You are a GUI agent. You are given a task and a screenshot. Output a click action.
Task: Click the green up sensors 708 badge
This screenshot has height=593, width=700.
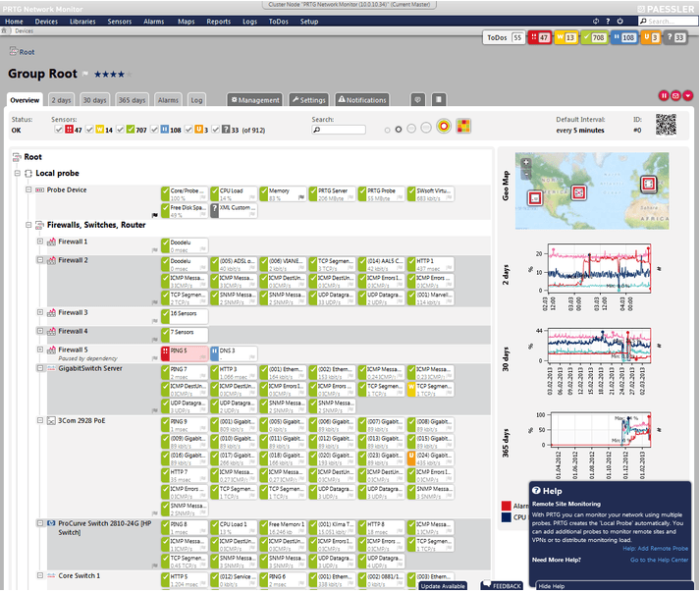click(594, 37)
